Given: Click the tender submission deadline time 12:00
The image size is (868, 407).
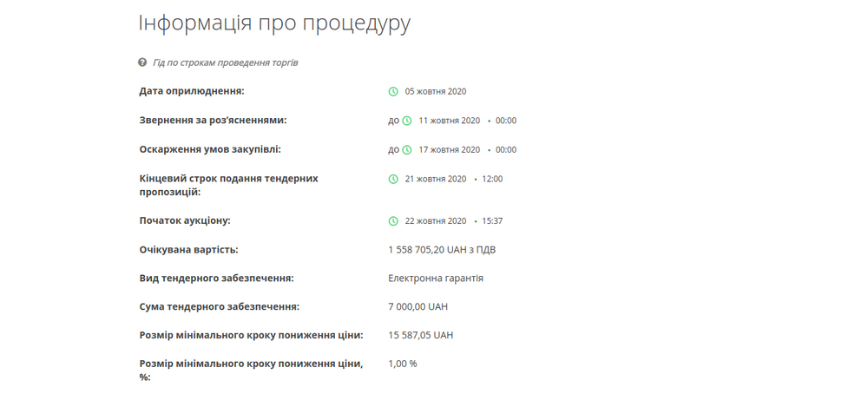Looking at the screenshot, I should [x=492, y=180].
